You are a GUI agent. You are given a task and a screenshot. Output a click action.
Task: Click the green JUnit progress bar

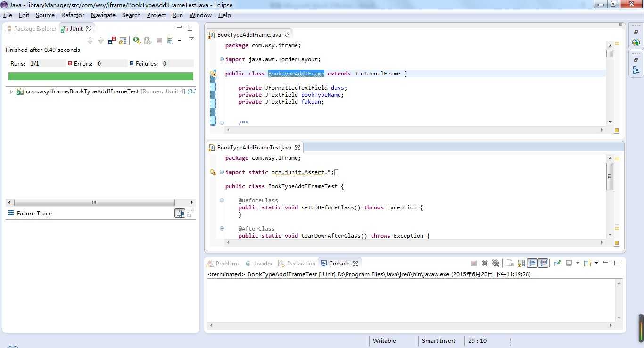pyautogui.click(x=100, y=76)
